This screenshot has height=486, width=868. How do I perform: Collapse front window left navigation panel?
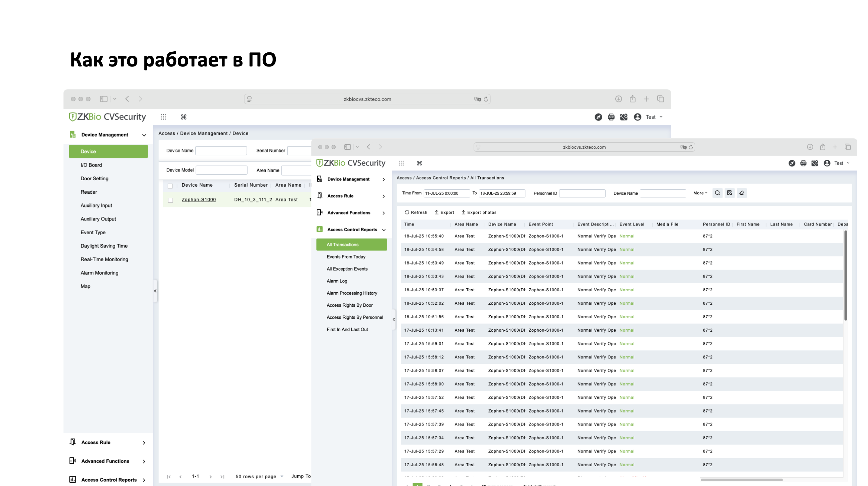click(x=394, y=320)
